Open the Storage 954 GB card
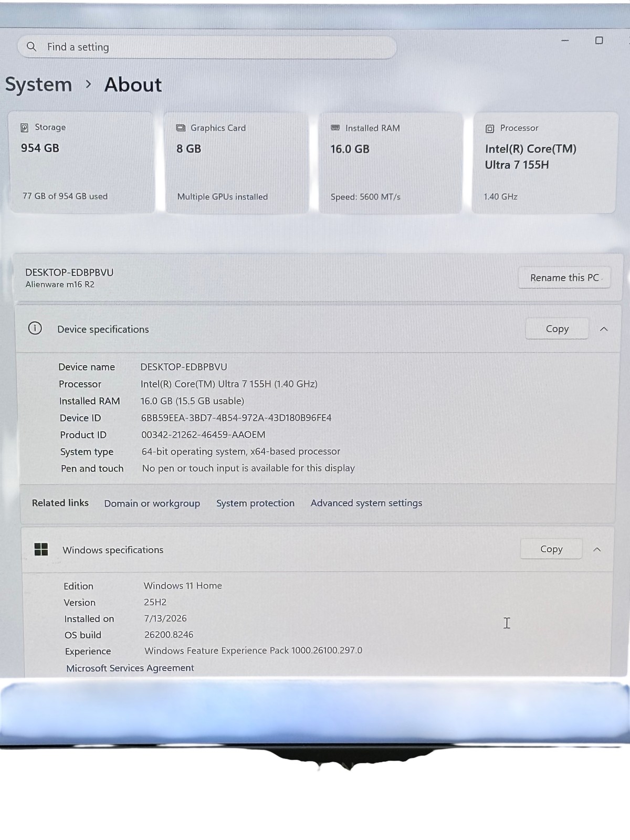 point(81,162)
